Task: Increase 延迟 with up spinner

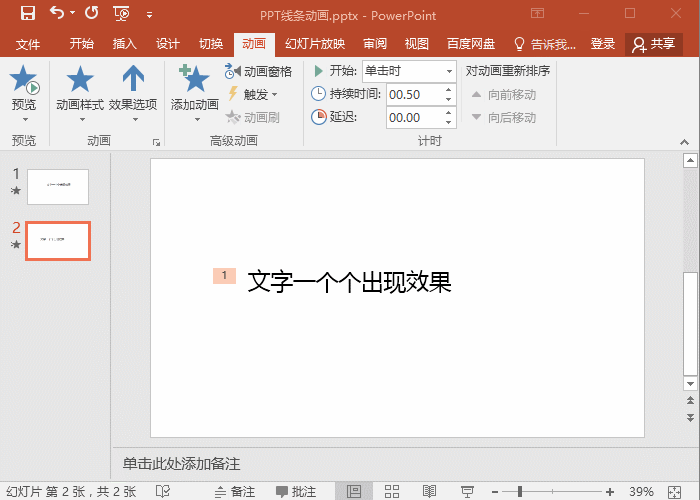Action: (x=449, y=113)
